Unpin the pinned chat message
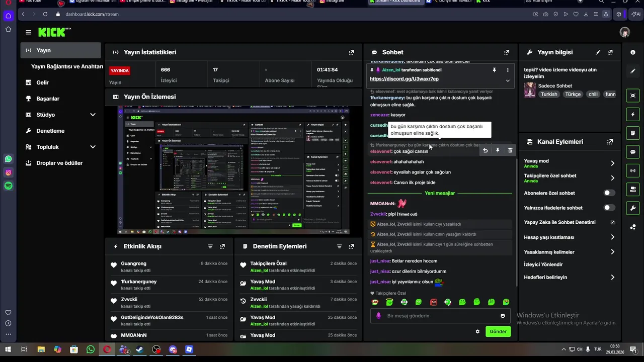Viewport: 644px width, 362px height. click(494, 70)
